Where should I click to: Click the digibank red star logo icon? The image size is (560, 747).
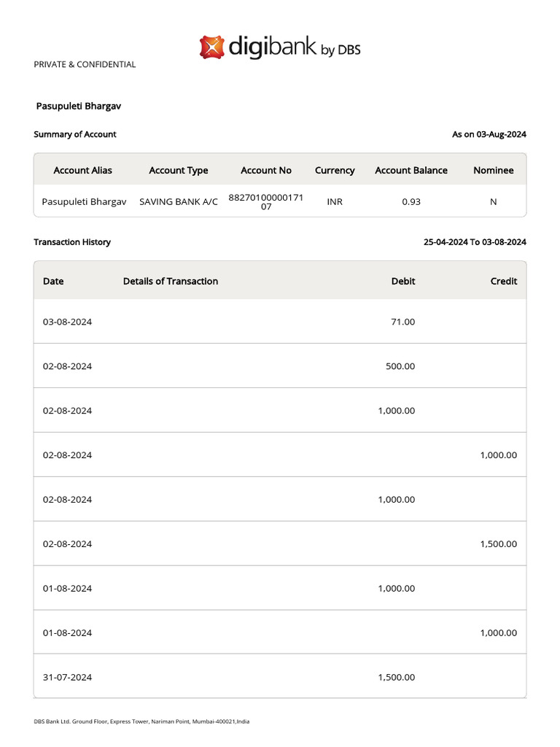point(212,47)
